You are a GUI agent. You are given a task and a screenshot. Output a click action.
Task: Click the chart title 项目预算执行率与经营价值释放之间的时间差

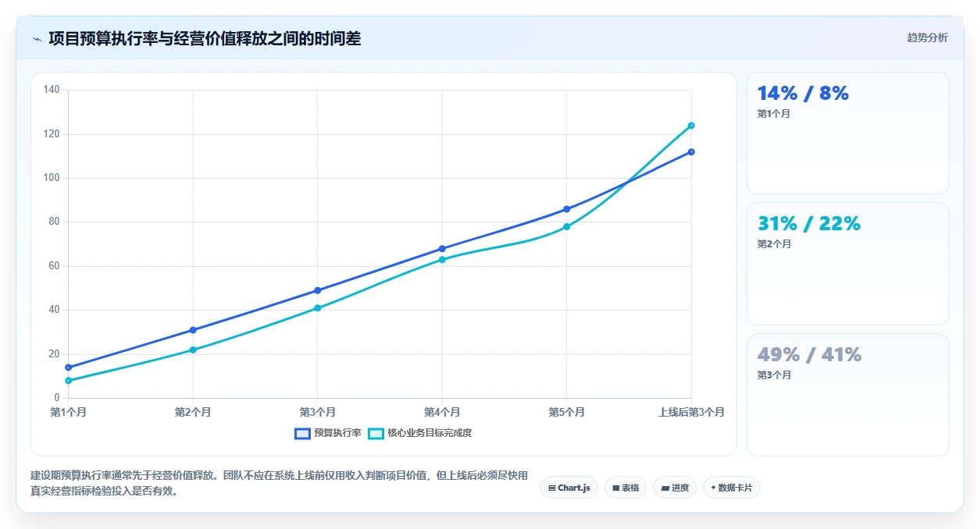[x=205, y=39]
